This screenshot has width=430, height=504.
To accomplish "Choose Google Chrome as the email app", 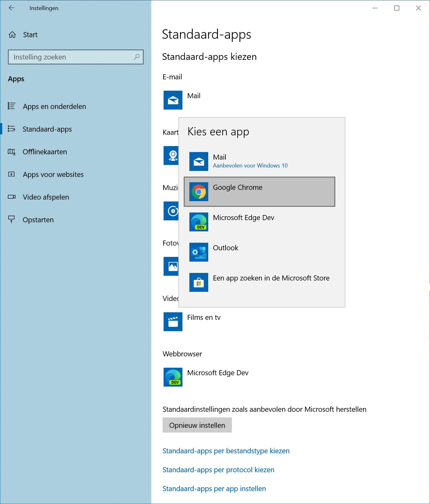I will point(260,192).
